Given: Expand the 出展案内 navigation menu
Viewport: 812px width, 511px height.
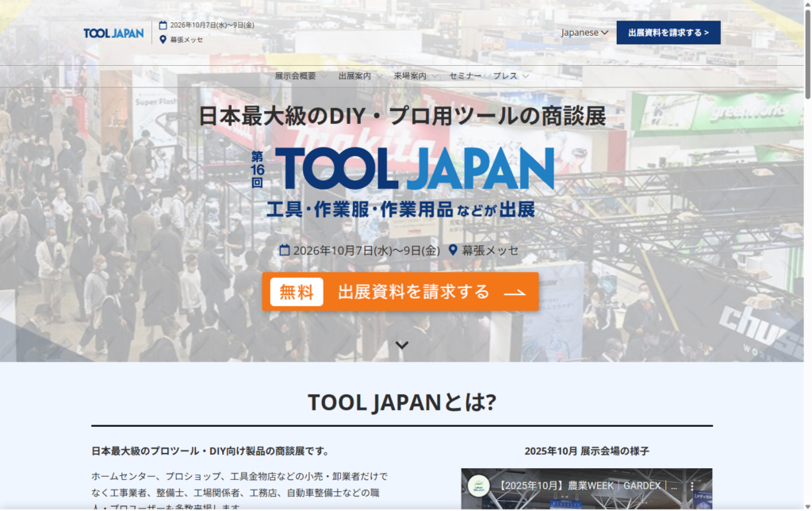Looking at the screenshot, I should click(x=359, y=76).
